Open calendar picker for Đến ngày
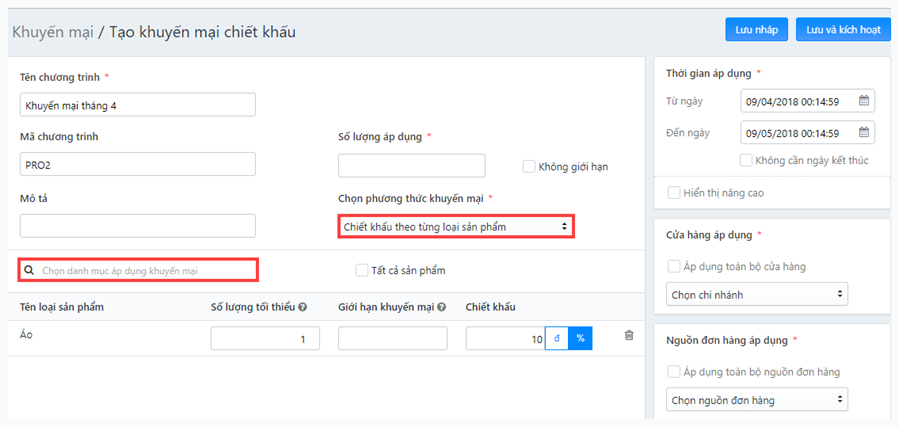The height and width of the screenshot is (427, 900). click(864, 133)
